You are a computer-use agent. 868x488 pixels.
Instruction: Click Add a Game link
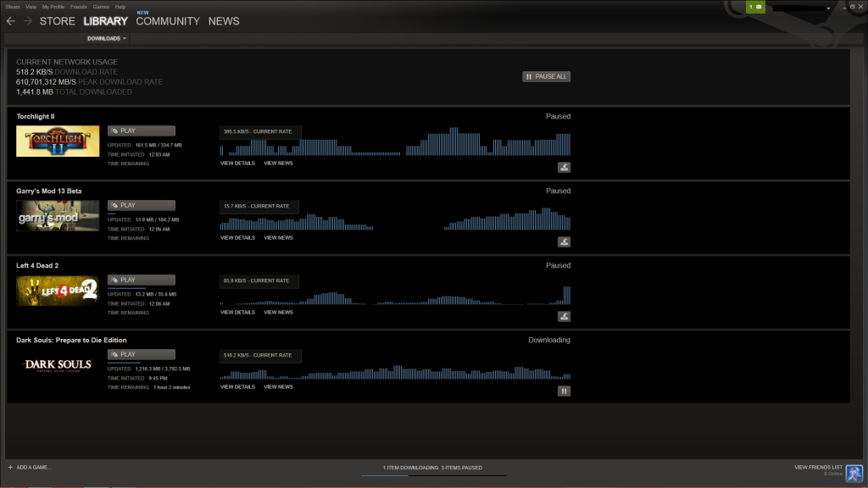(x=33, y=468)
